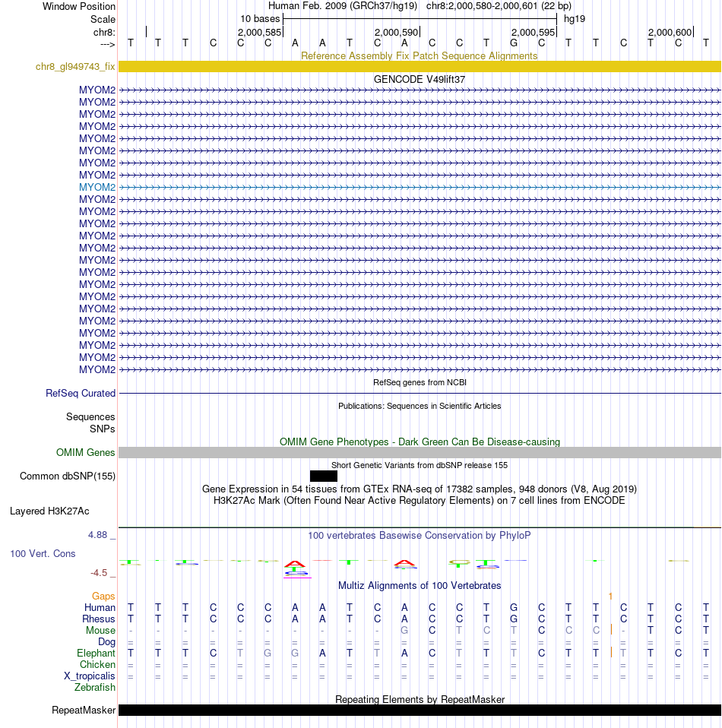Select the Rhesus alignment row label

click(x=99, y=619)
